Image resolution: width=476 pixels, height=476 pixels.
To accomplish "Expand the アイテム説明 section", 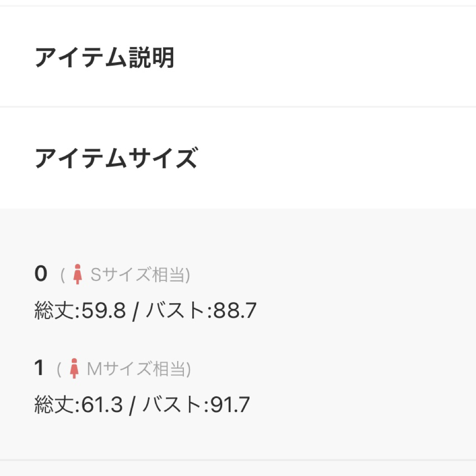I will pyautogui.click(x=238, y=57).
